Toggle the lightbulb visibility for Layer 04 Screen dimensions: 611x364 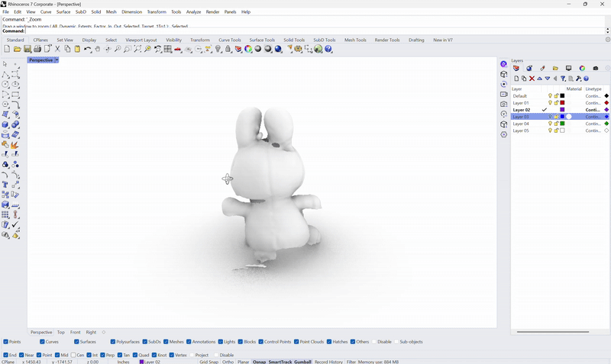click(550, 124)
